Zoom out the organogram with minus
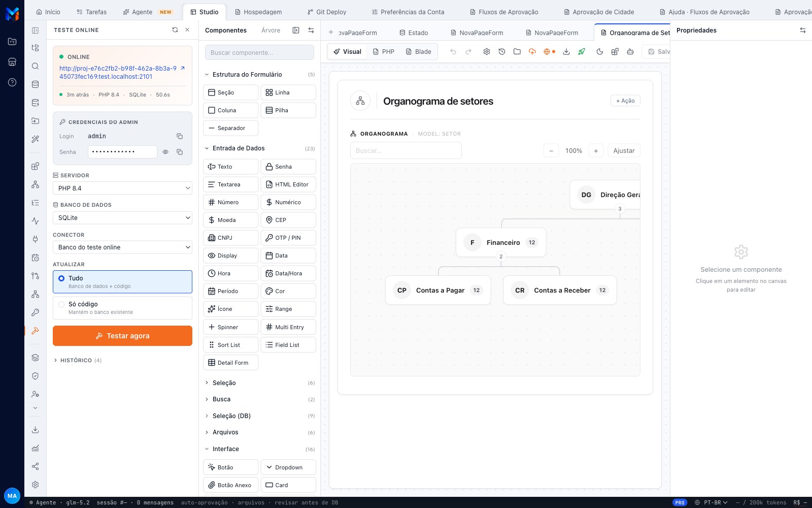The height and width of the screenshot is (508, 812). click(x=551, y=151)
